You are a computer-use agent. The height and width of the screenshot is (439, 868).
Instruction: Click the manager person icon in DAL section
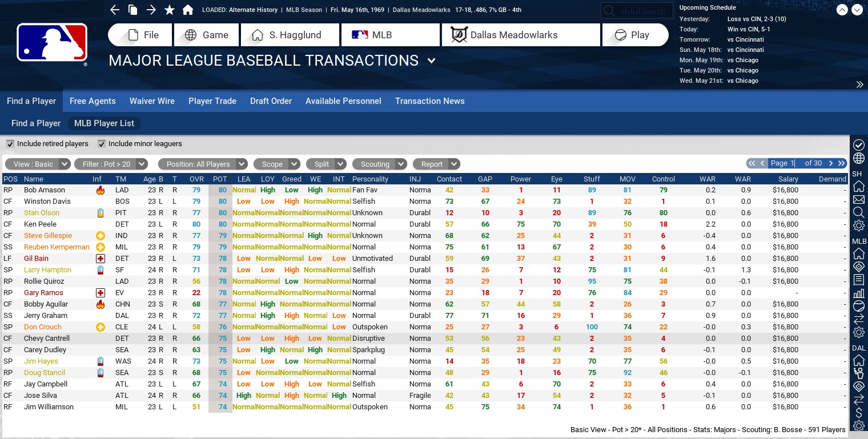point(859,373)
